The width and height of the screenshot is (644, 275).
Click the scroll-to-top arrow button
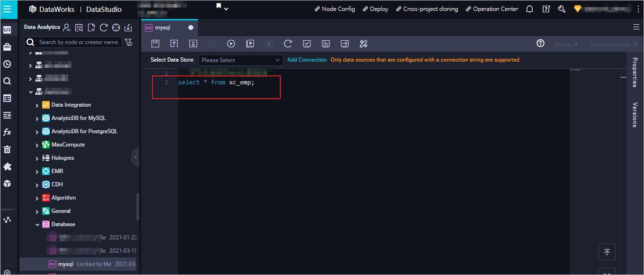607,252
